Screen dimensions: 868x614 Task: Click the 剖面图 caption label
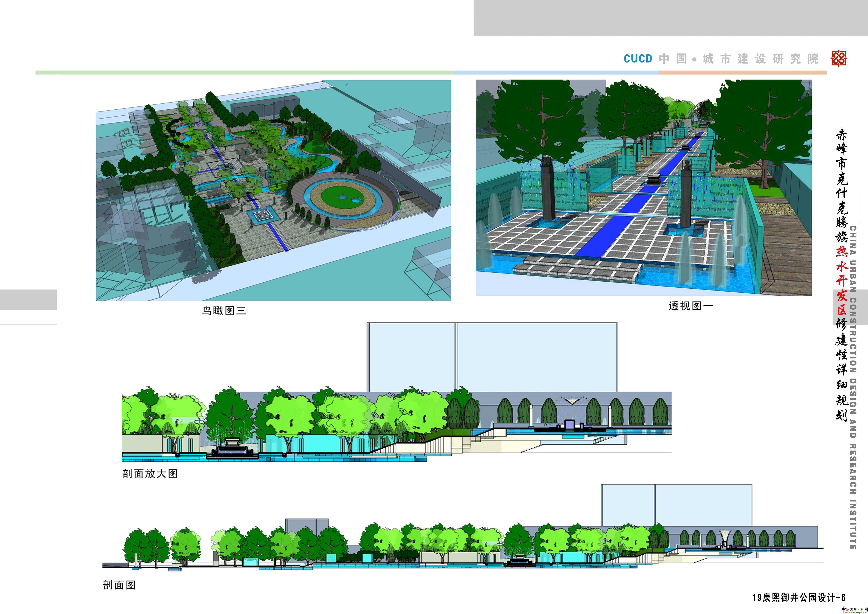pyautogui.click(x=119, y=585)
